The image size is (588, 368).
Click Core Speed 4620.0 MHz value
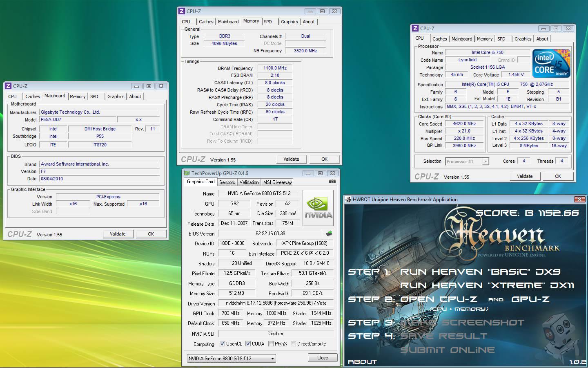point(464,123)
